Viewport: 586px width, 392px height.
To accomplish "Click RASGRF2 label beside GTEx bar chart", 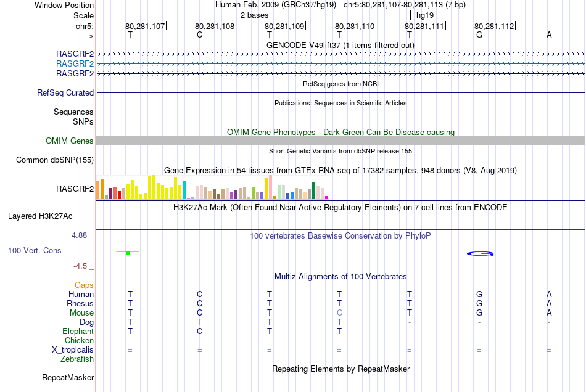I will pos(75,189).
